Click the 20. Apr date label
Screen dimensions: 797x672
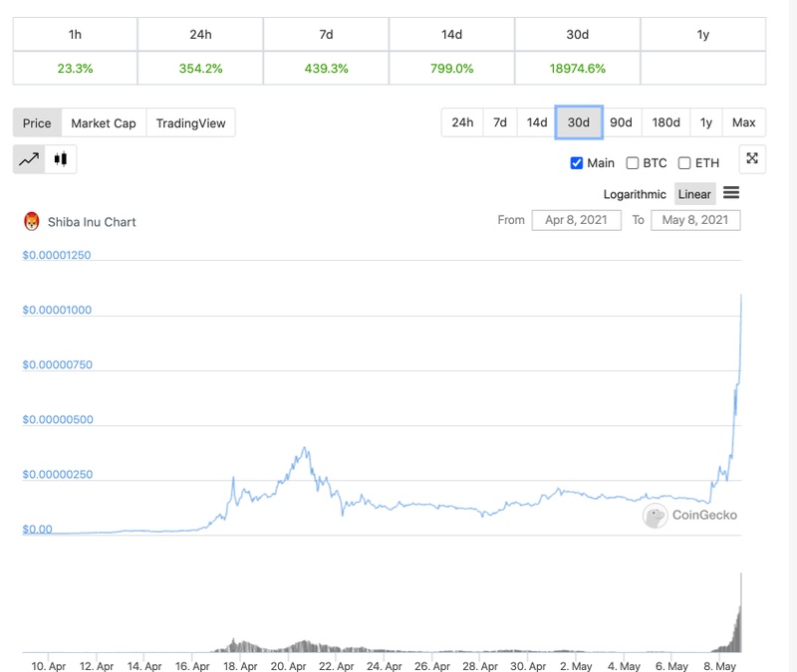pos(288,666)
